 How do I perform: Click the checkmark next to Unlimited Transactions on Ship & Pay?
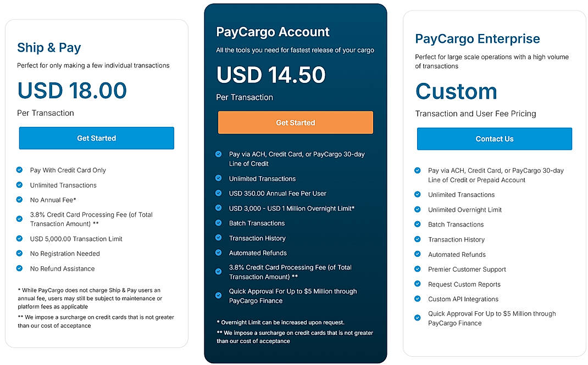[19, 186]
